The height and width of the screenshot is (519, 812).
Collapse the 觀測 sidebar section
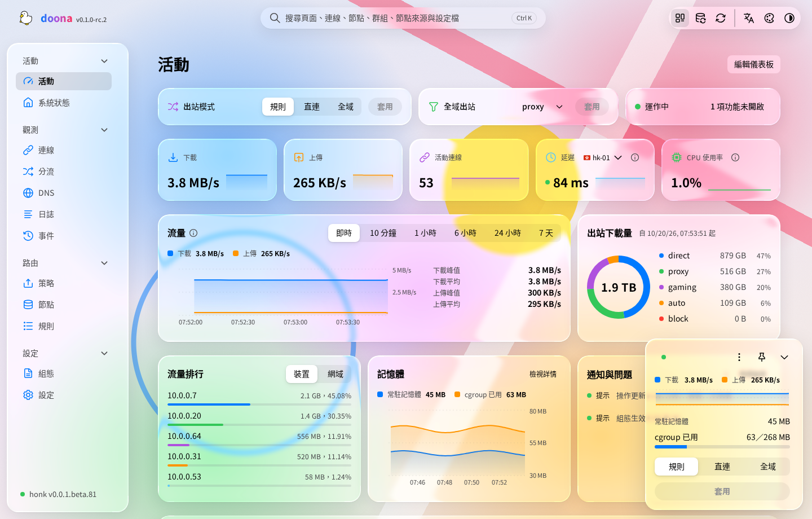[x=104, y=130]
